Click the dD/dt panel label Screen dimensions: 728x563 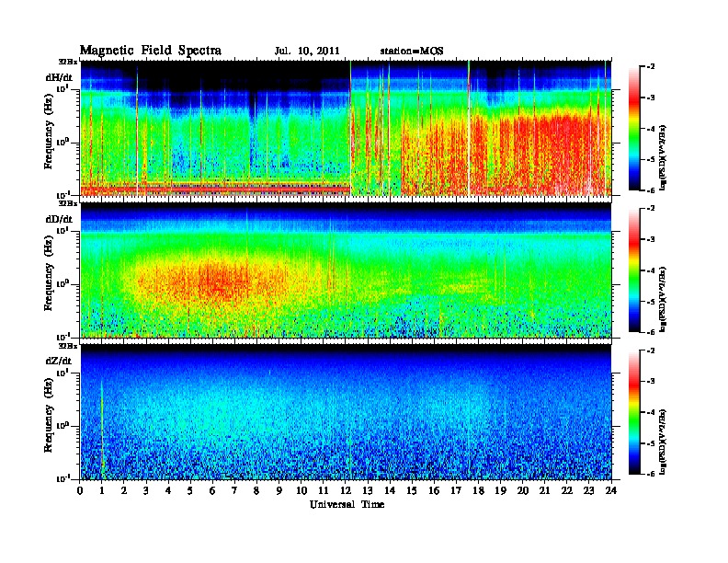59,219
